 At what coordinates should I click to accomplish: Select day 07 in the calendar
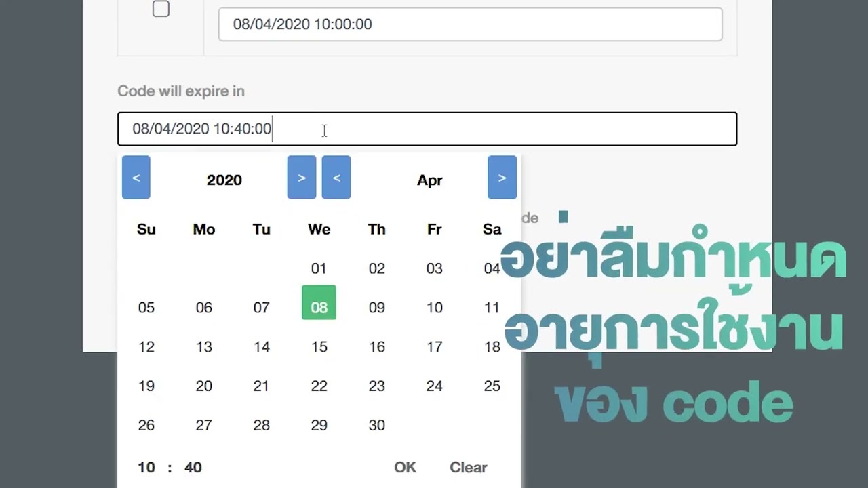point(262,308)
